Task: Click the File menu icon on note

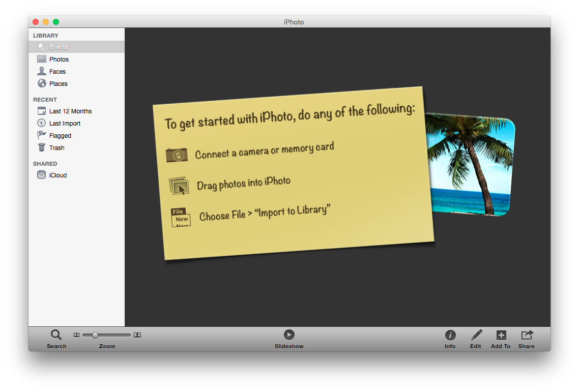Action: 181,218
